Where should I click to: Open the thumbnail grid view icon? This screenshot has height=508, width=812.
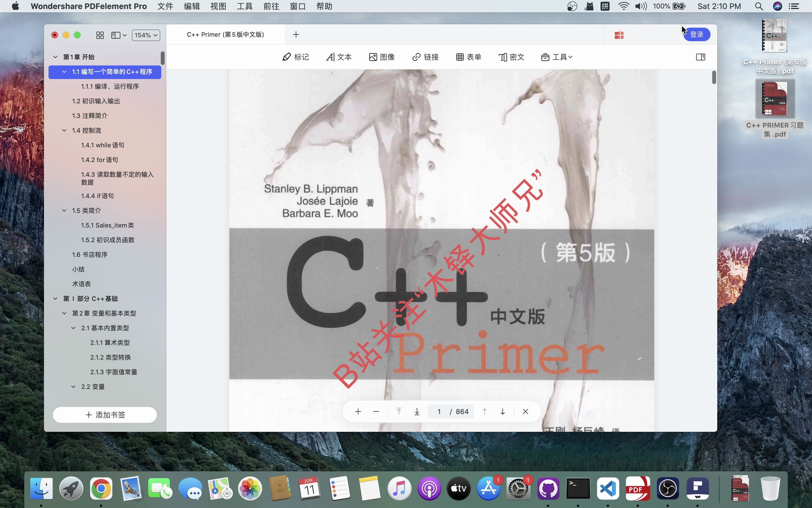(100, 35)
